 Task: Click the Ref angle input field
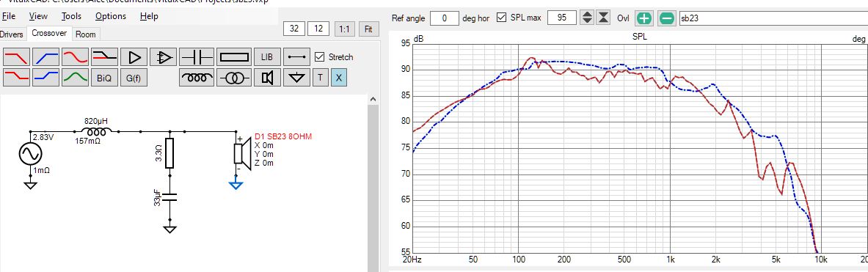(x=445, y=18)
